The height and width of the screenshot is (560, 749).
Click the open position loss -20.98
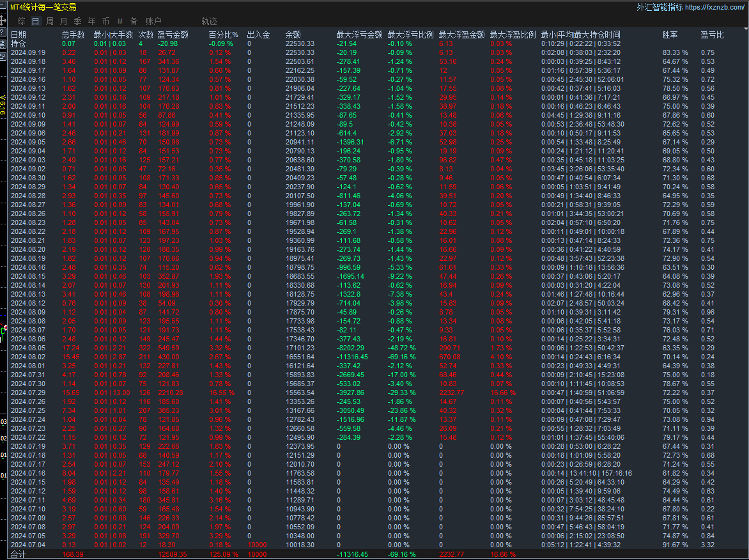click(x=167, y=43)
